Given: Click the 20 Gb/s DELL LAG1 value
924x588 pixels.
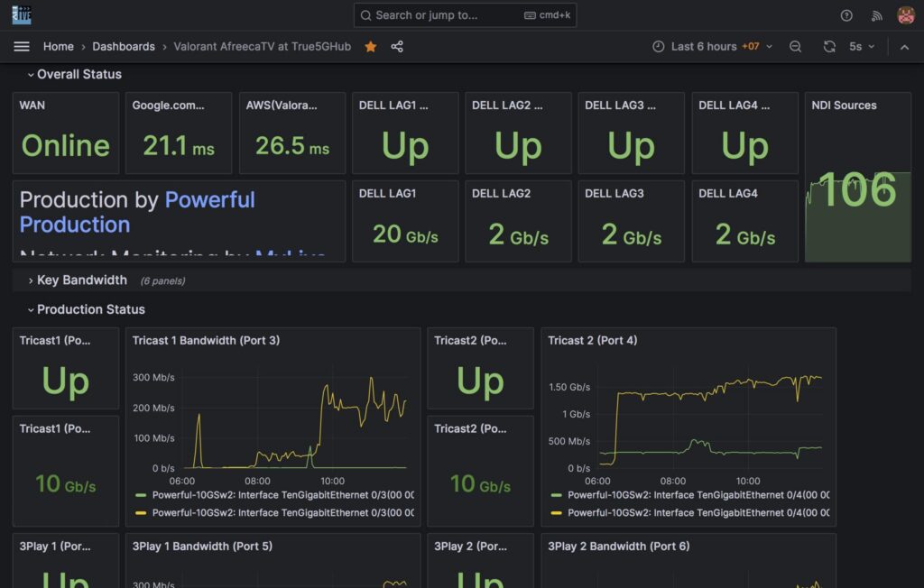Looking at the screenshot, I should pos(405,234).
